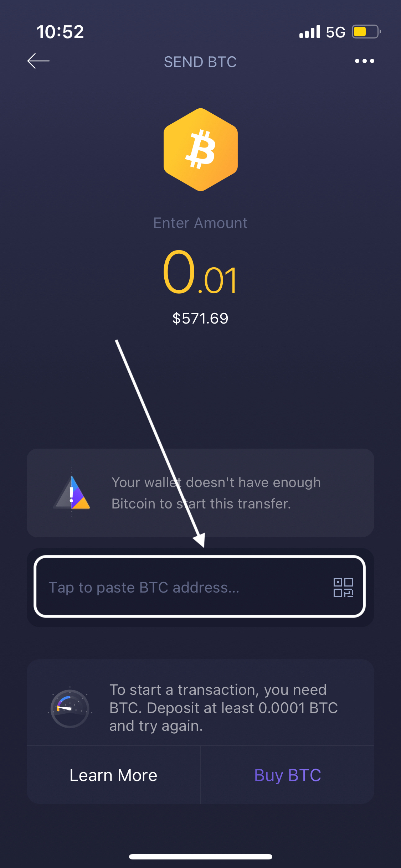
Task: Scan QR code for BTC address
Action: [343, 587]
